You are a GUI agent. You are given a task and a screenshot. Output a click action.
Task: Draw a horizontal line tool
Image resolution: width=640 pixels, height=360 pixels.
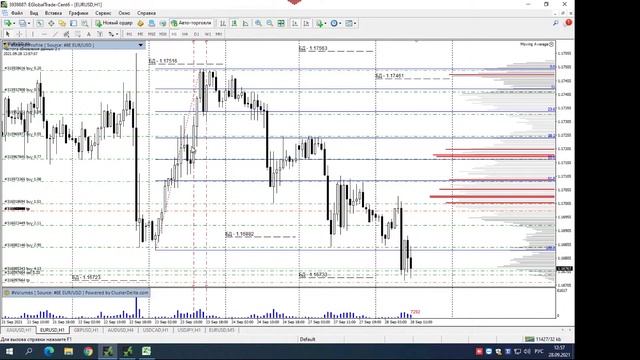44,34
